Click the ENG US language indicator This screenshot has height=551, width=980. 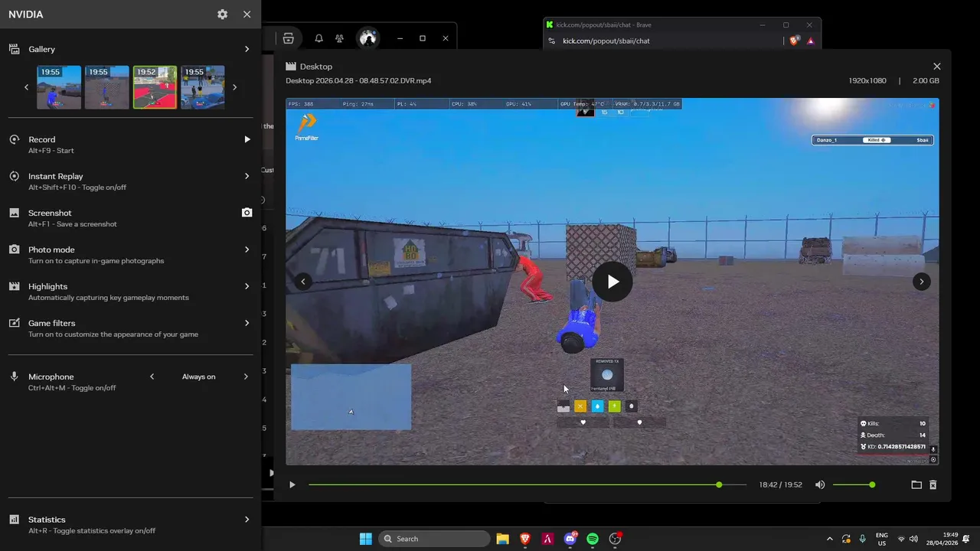tap(881, 539)
